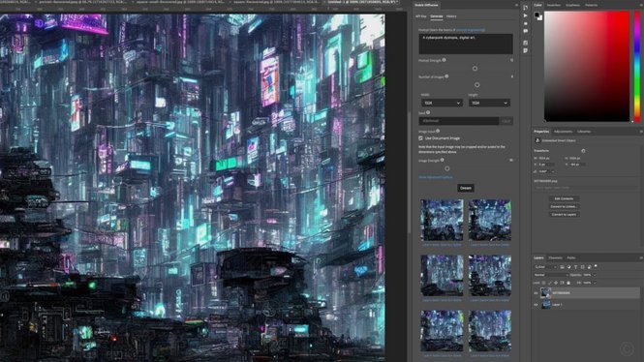Switch to the Swatches tab
The height and width of the screenshot is (362, 644).
coord(554,5)
